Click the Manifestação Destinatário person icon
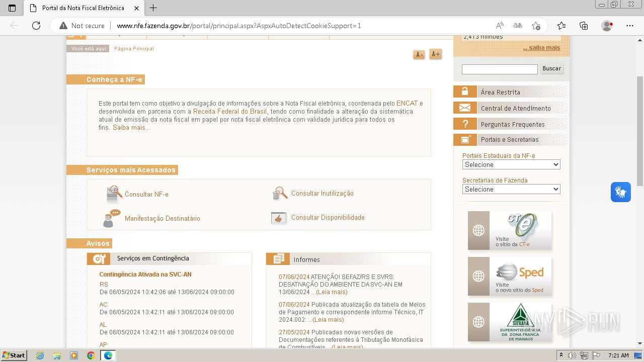Screen dimensions: 644x362 click(112, 219)
